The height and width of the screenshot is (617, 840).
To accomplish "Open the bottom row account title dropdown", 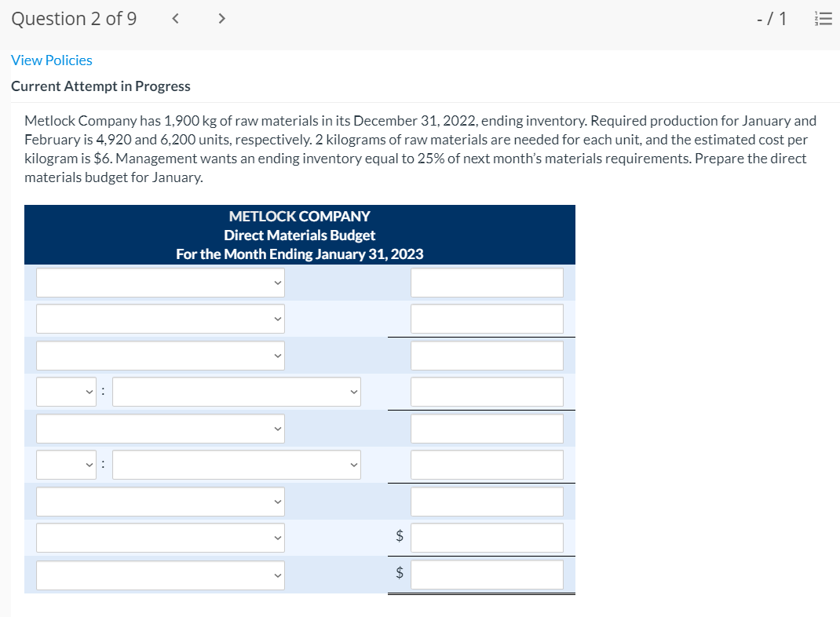I will (160, 575).
